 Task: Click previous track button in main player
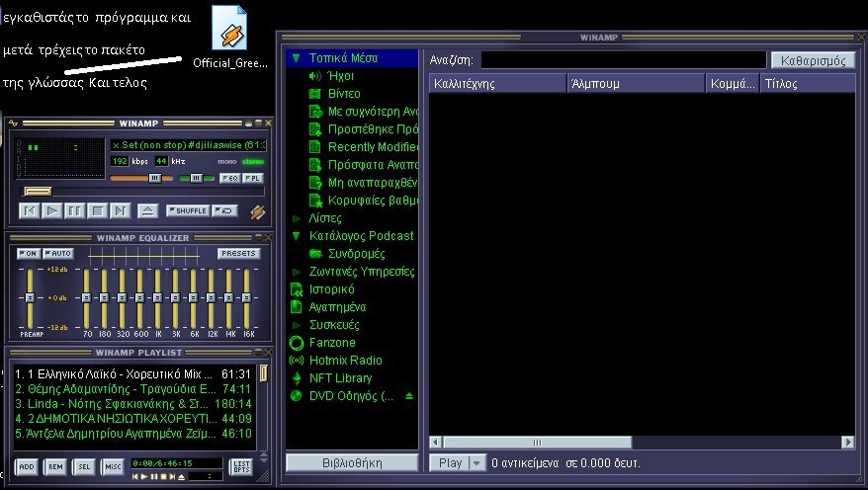click(30, 210)
